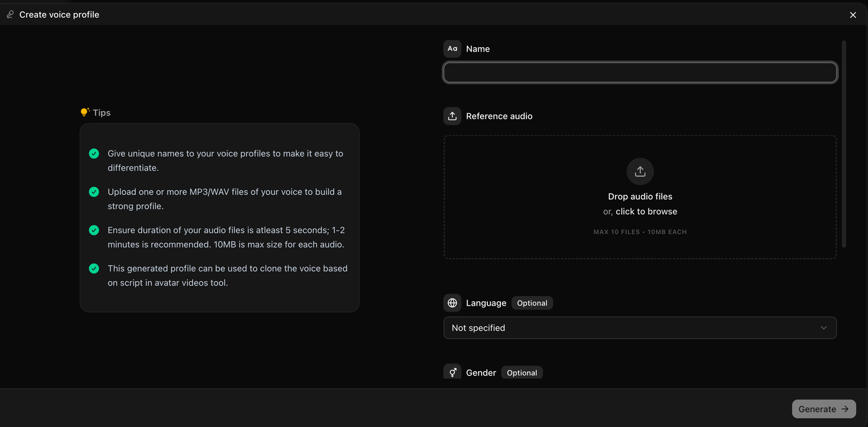Click the Gender symbol icon
The image size is (868, 427).
coord(453,372)
